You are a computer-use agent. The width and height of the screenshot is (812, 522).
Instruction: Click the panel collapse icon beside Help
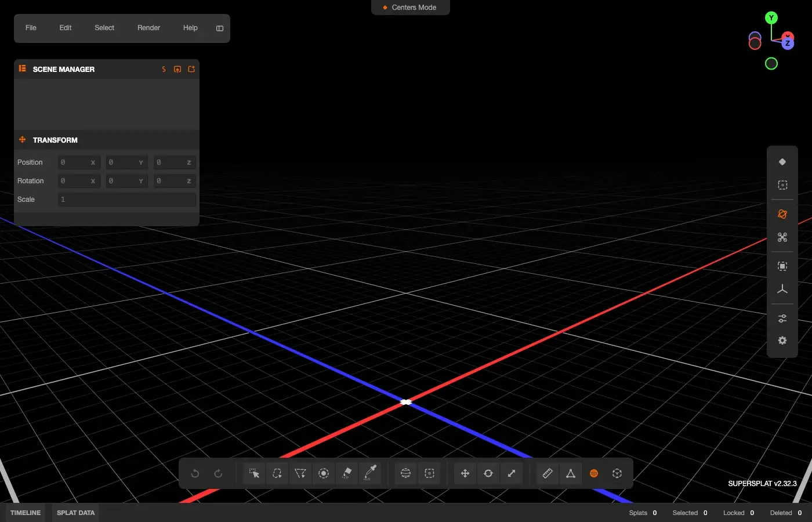point(220,28)
